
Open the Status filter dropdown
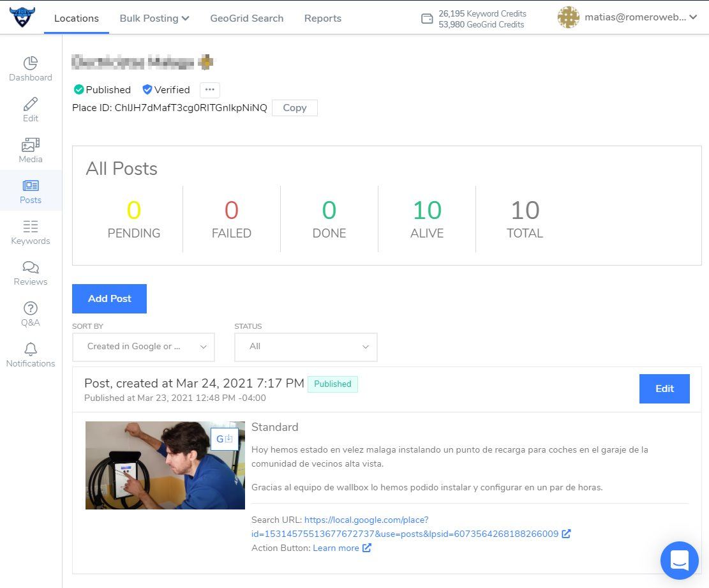pos(306,347)
